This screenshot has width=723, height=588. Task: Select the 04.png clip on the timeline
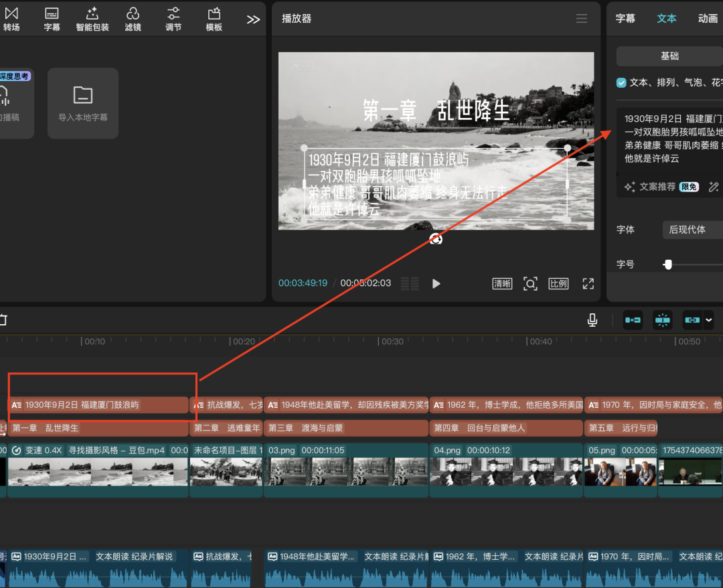pos(505,471)
